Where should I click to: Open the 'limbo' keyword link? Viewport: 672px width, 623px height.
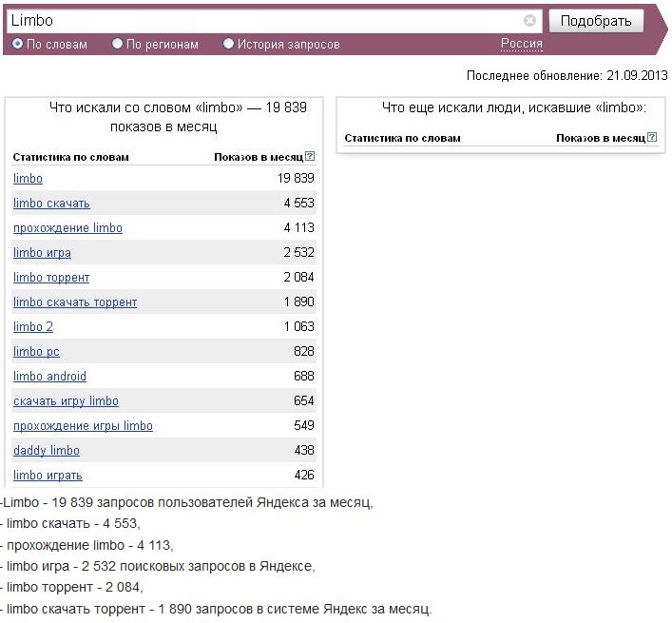[x=28, y=179]
